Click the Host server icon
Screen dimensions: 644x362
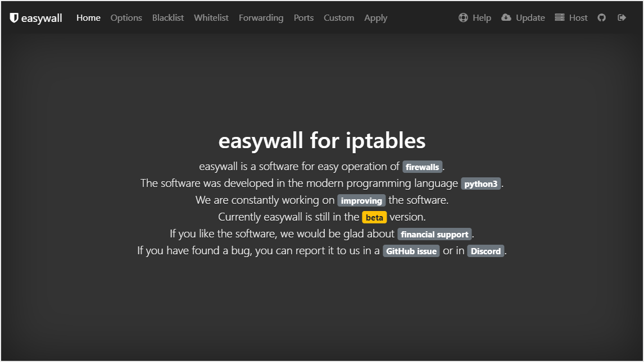coord(559,17)
